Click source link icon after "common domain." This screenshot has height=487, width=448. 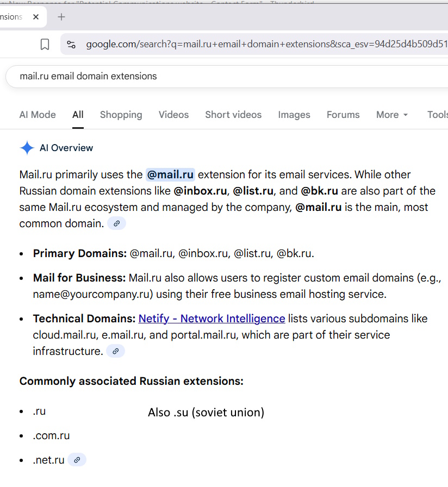point(116,223)
